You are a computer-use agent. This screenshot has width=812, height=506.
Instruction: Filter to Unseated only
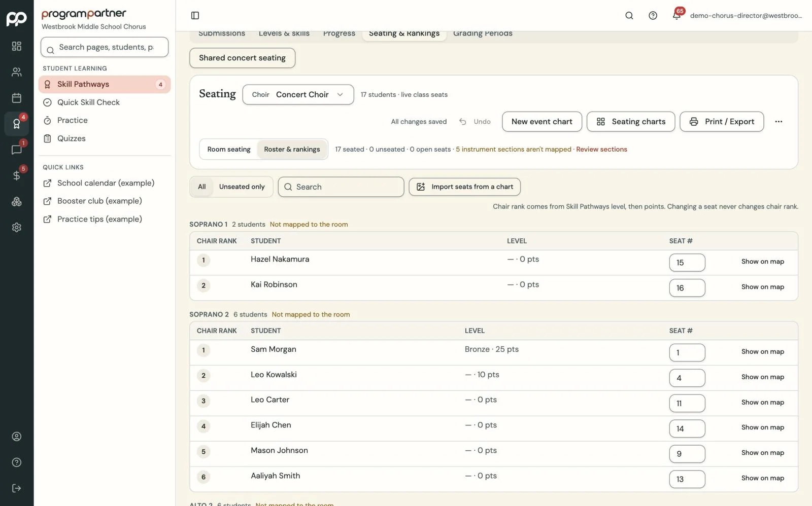242,187
